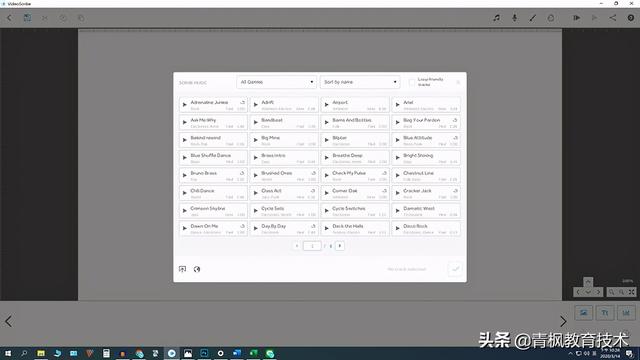This screenshot has height=360, width=640.
Task: Play the Adrenaline Junkie track preview
Action: (184, 104)
